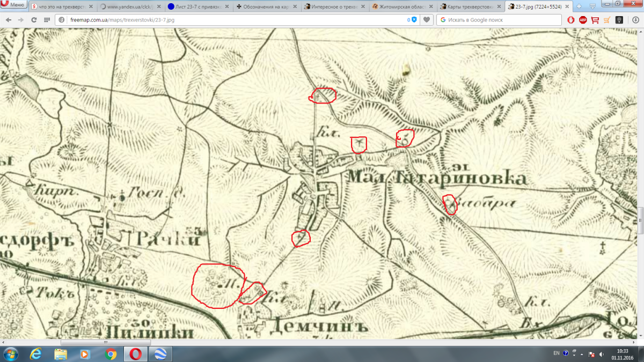The width and height of the screenshot is (644, 362).
Task: Open the Speed Dial grid icon
Action: 47,20
